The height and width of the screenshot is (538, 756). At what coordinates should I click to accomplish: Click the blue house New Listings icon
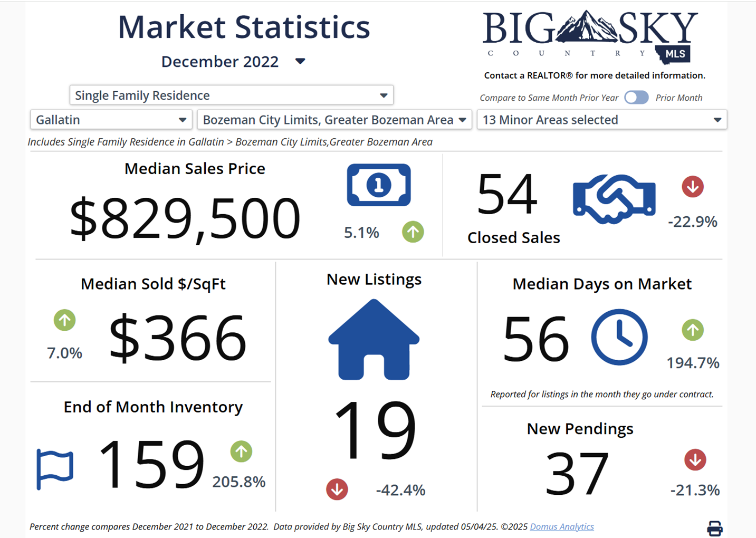[374, 340]
